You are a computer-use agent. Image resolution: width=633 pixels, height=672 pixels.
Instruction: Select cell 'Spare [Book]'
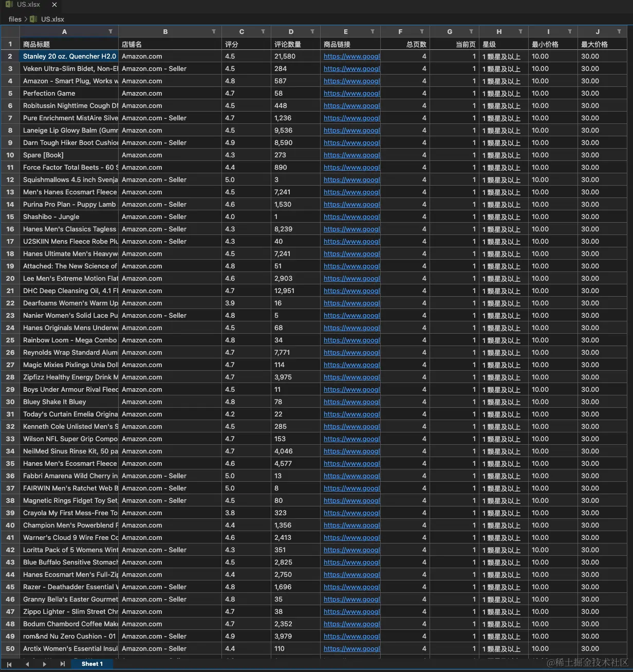(x=69, y=155)
